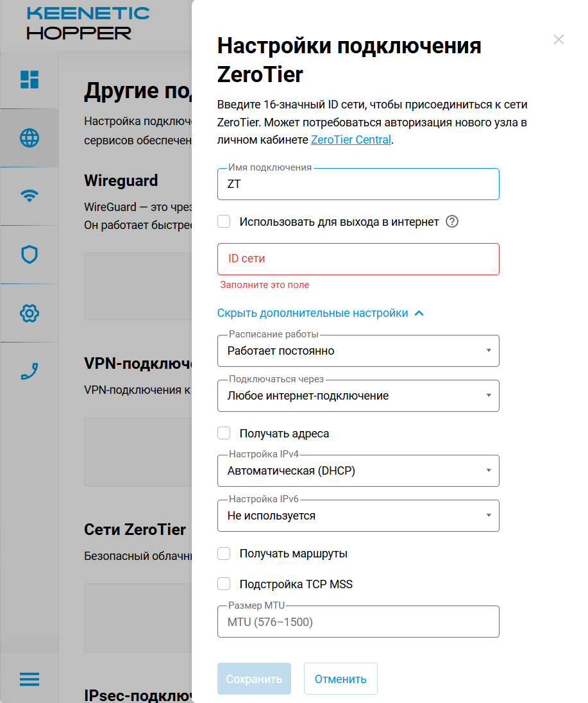This screenshot has height=703, width=588.
Task: Click the help question mark near internet option
Action: click(x=452, y=221)
